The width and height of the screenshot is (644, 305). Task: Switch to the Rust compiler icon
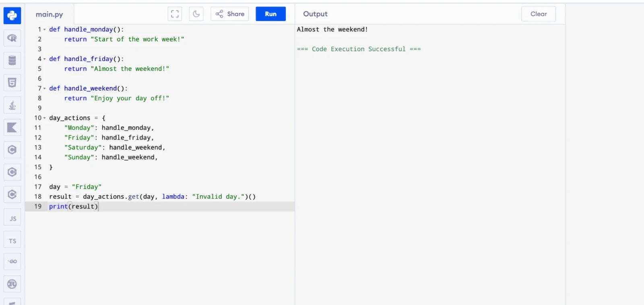pos(12,284)
